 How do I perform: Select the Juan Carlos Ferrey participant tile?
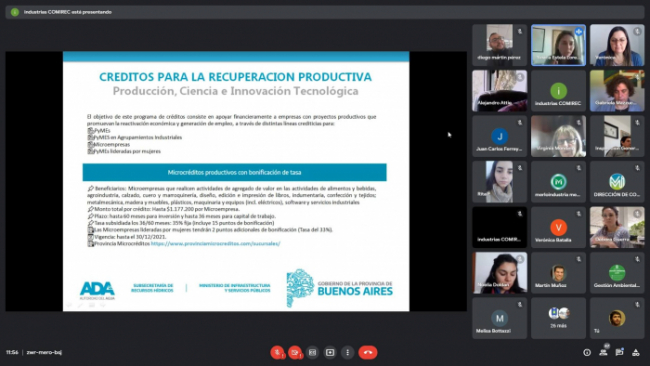500,136
